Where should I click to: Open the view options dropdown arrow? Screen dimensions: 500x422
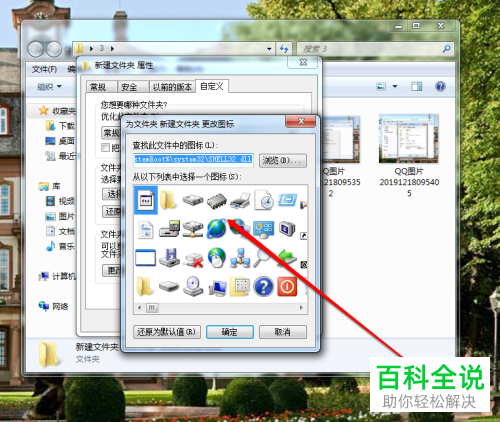coord(395,86)
